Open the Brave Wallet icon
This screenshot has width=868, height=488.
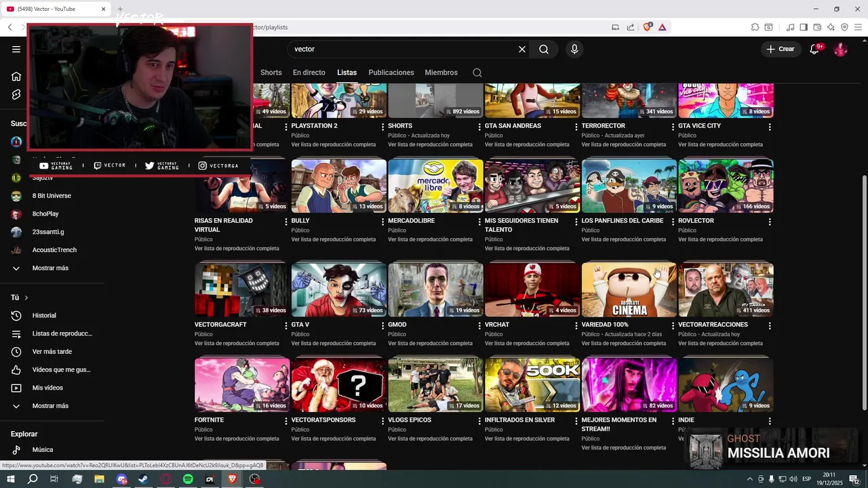[817, 27]
